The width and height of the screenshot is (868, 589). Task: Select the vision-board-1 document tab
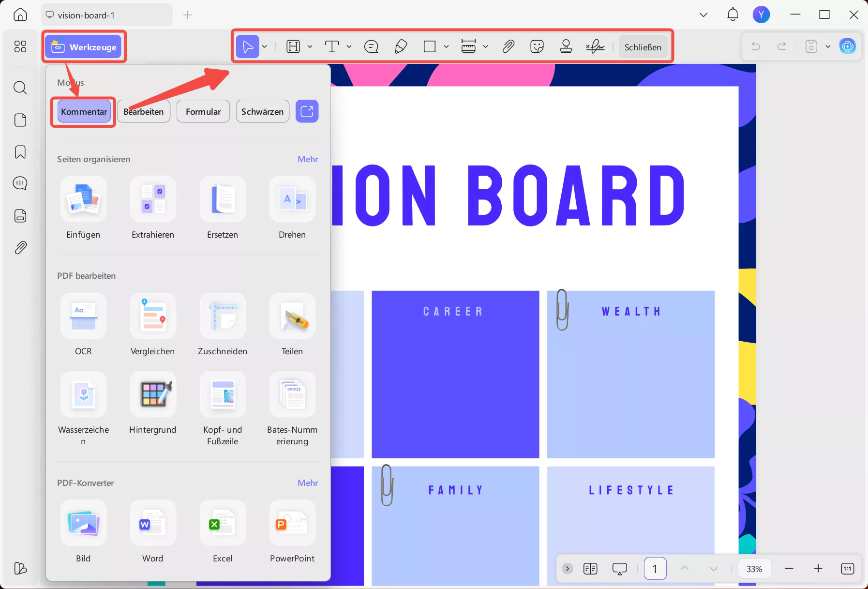pos(87,15)
